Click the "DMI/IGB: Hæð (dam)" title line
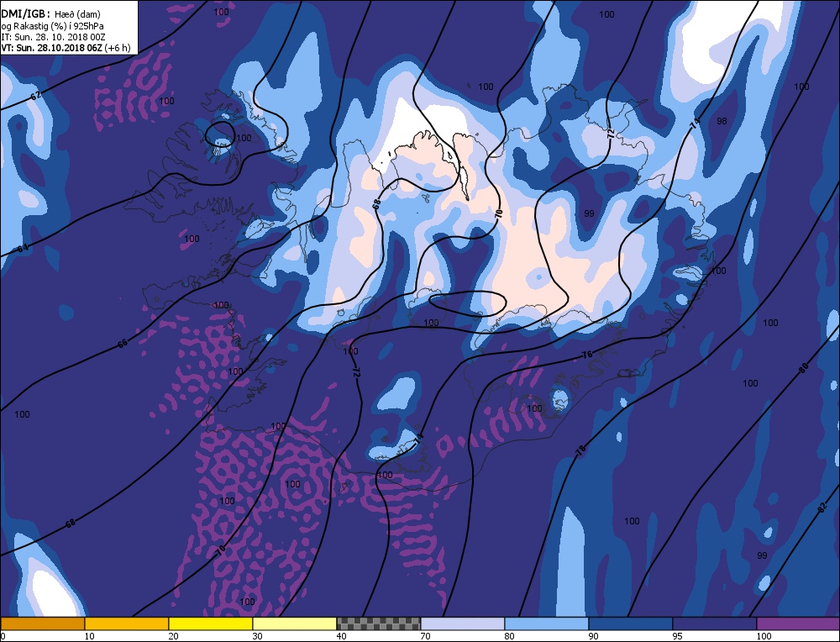Screen dimensions: 840x642 (x=51, y=14)
